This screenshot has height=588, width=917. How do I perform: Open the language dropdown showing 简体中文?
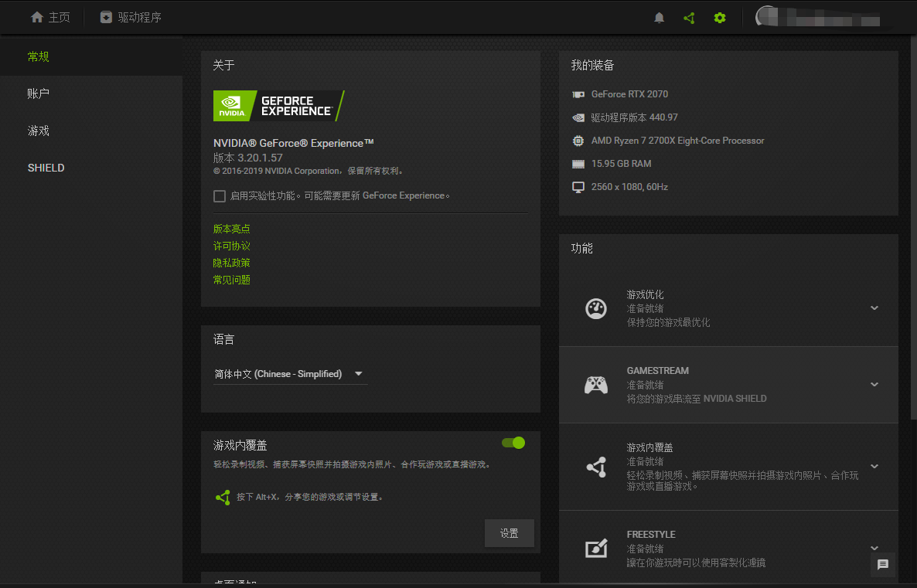coord(290,373)
